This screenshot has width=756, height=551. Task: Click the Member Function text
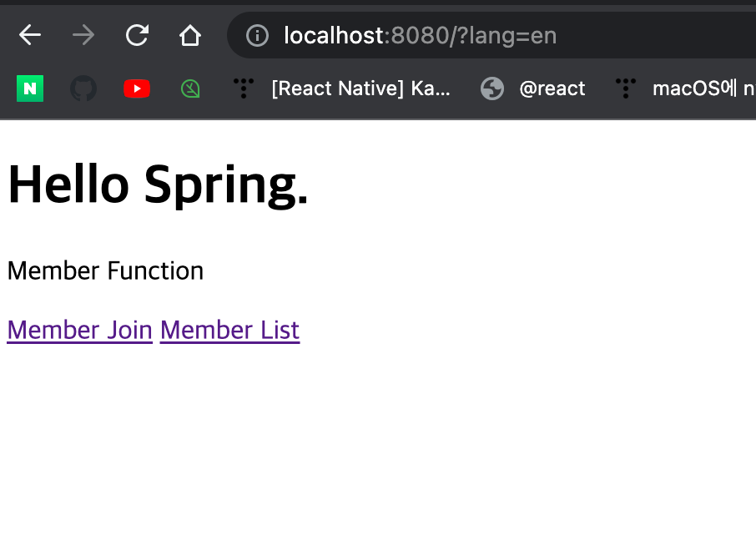(106, 270)
